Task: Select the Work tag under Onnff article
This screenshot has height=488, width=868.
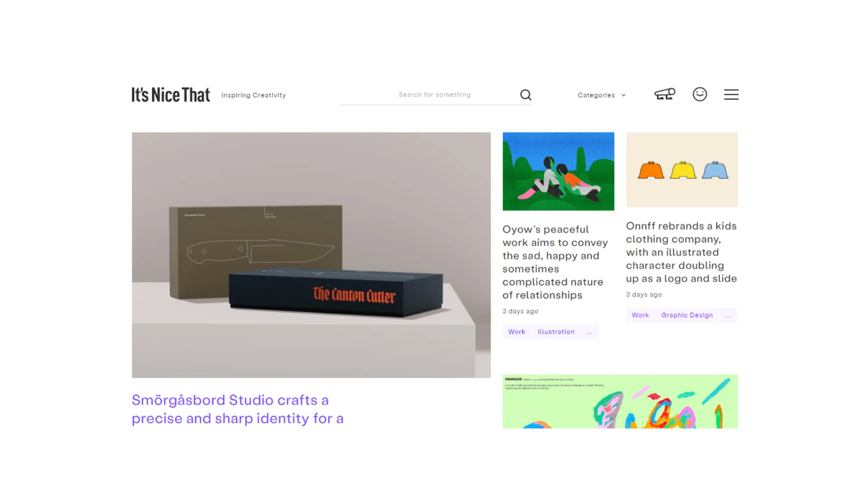Action: tap(640, 315)
